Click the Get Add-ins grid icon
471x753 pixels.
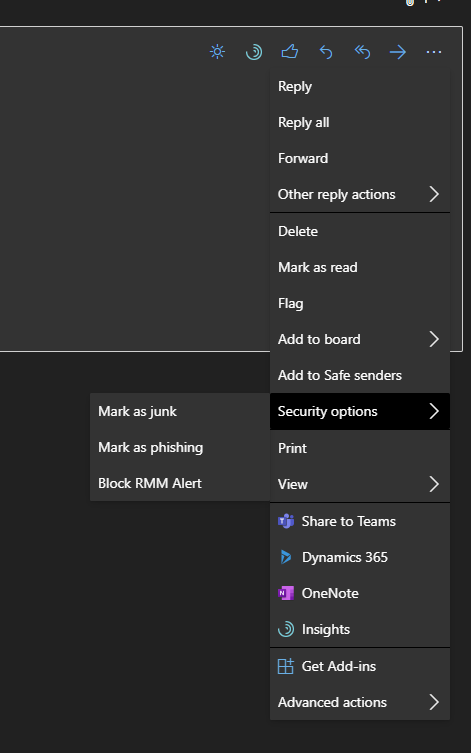coord(286,666)
